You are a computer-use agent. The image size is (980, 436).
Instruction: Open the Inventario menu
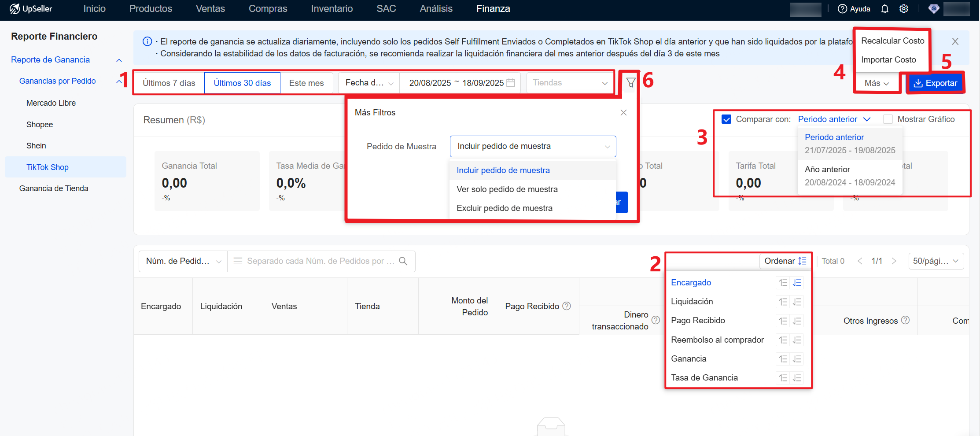(x=332, y=9)
